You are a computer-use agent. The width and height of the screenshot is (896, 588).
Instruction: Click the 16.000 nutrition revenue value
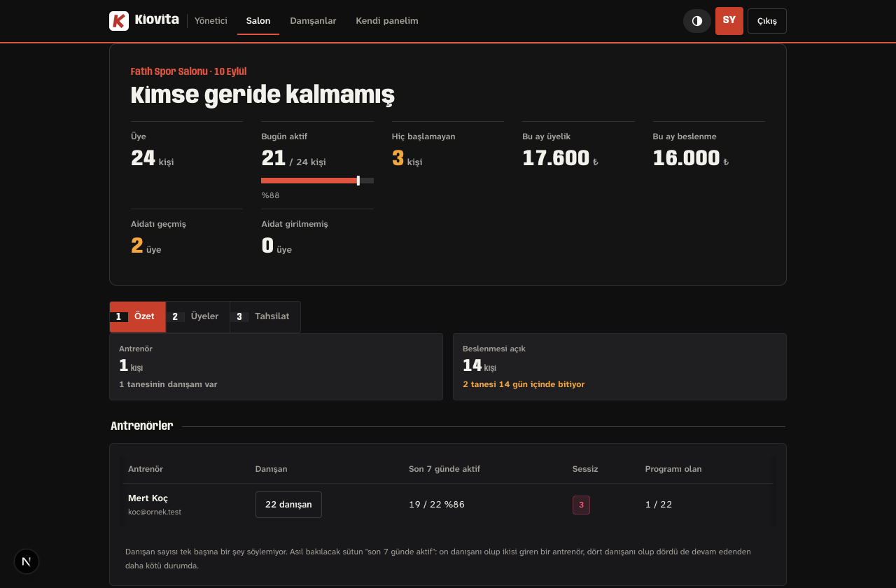coord(686,158)
